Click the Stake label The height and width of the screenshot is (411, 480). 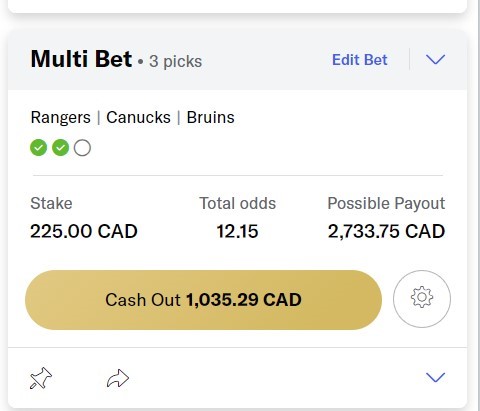click(x=51, y=203)
